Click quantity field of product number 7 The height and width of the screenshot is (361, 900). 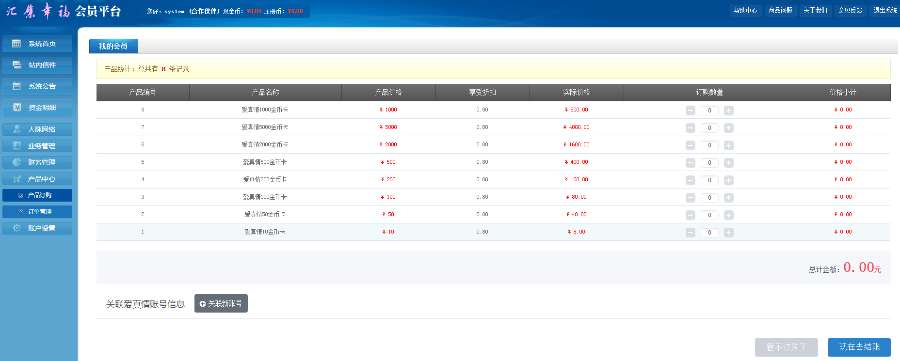(709, 127)
